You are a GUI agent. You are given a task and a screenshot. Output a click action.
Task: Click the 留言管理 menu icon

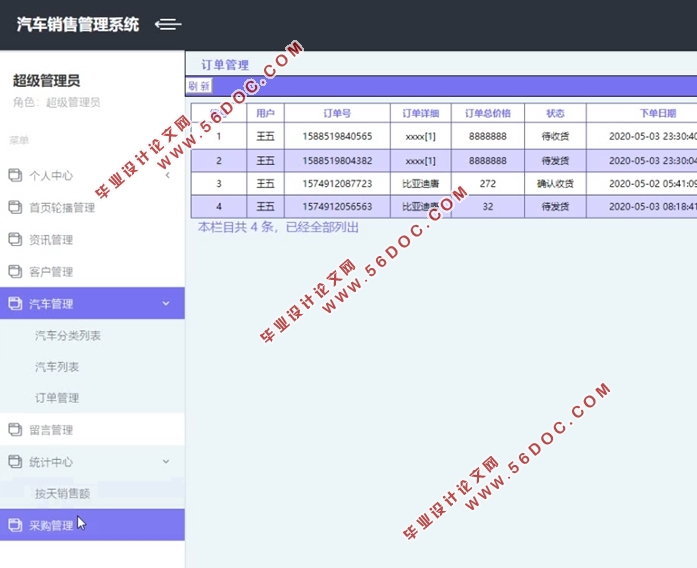click(x=15, y=430)
